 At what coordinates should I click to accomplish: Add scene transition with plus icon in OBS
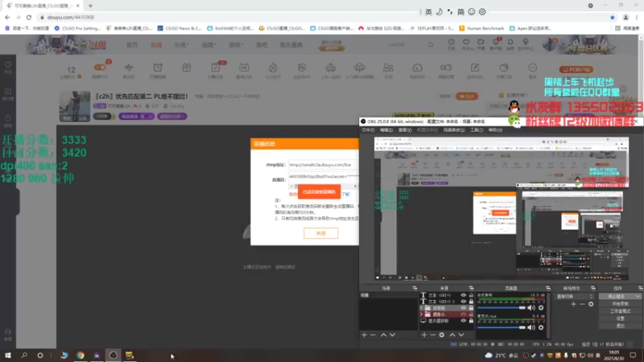pos(573,304)
